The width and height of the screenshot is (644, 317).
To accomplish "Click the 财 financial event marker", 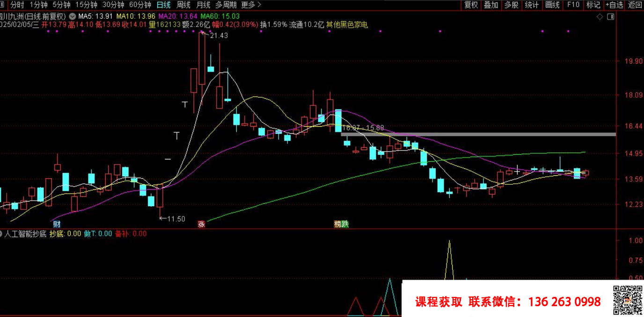I will (57, 224).
